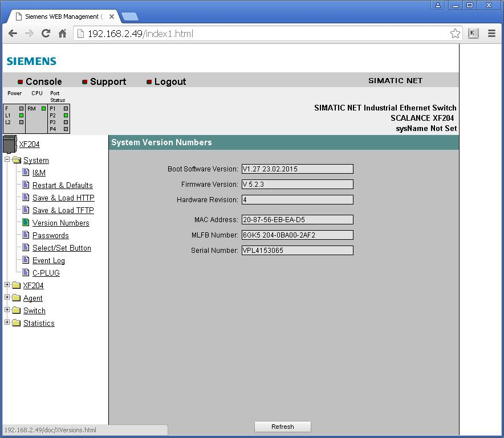Expand the Agent folder in tree
504x438 pixels.
[7, 298]
